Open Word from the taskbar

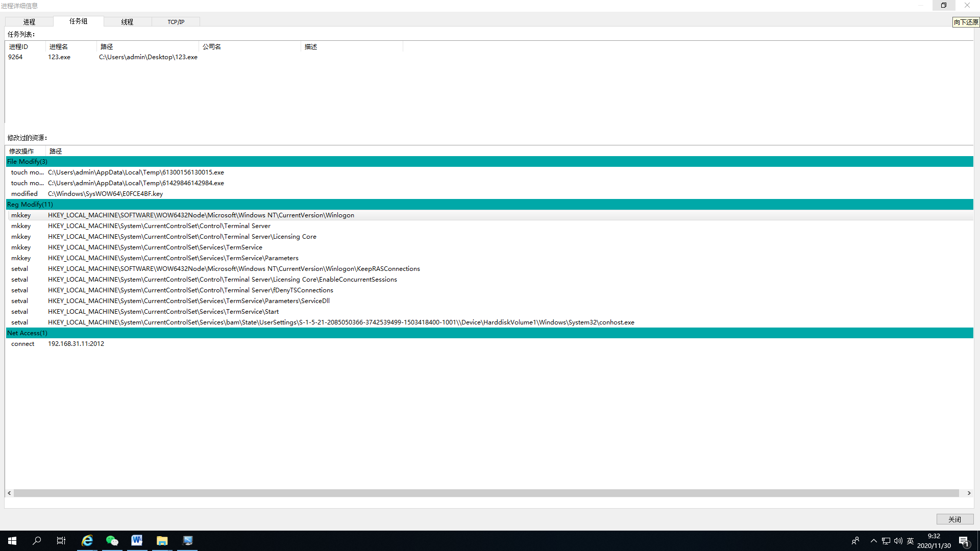click(137, 541)
